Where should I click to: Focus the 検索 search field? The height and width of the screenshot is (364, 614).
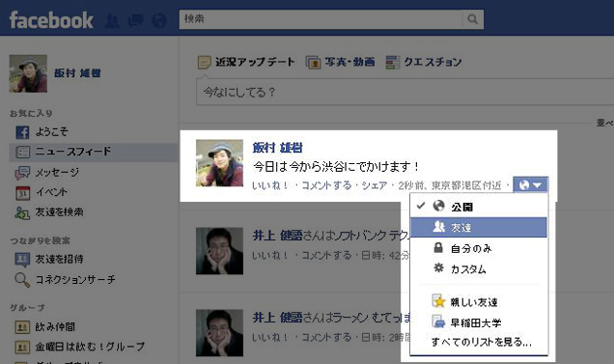pos(321,19)
